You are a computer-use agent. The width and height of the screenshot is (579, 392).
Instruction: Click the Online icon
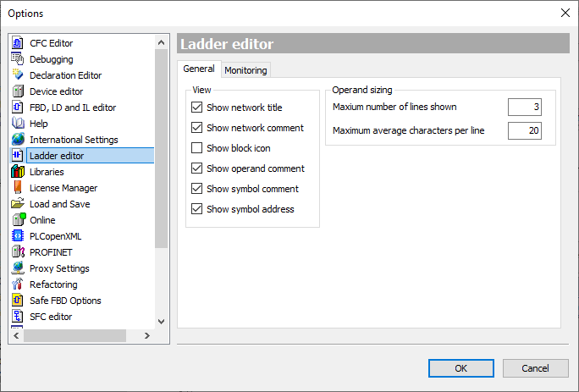coord(18,220)
